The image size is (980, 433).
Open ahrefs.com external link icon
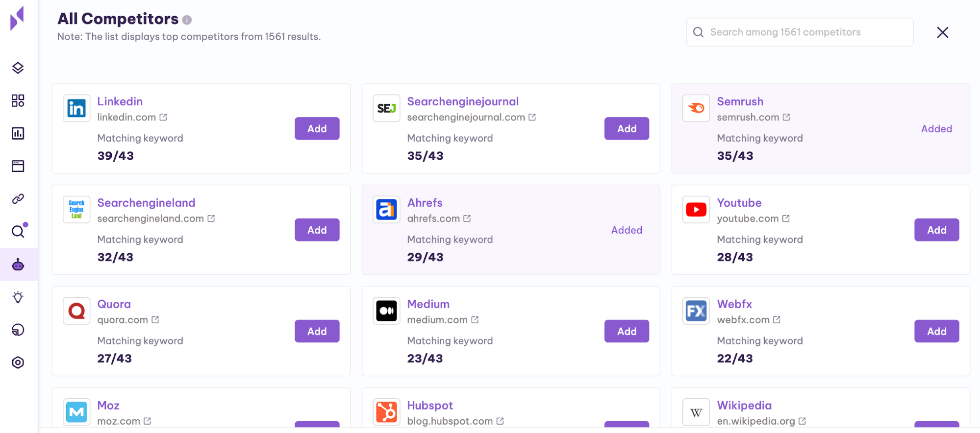pos(467,218)
